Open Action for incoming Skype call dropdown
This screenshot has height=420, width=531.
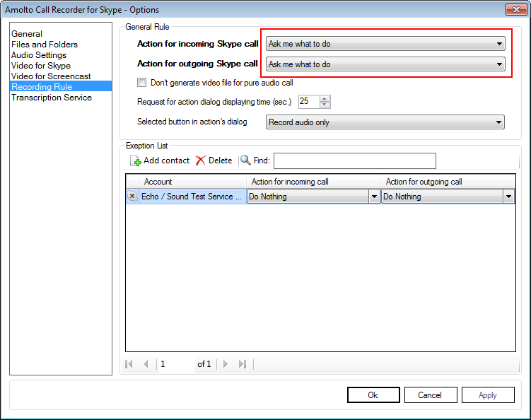(x=385, y=44)
